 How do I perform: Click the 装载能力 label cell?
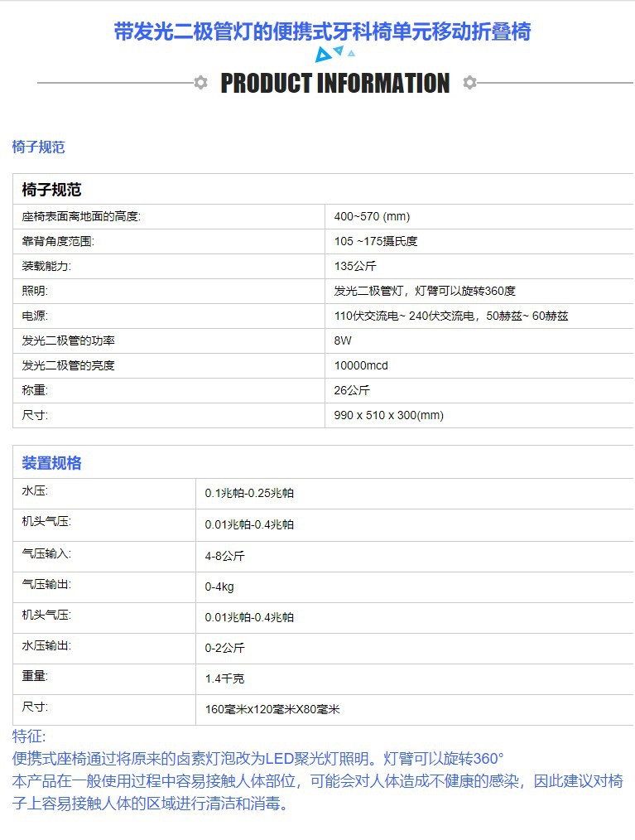click(x=169, y=266)
